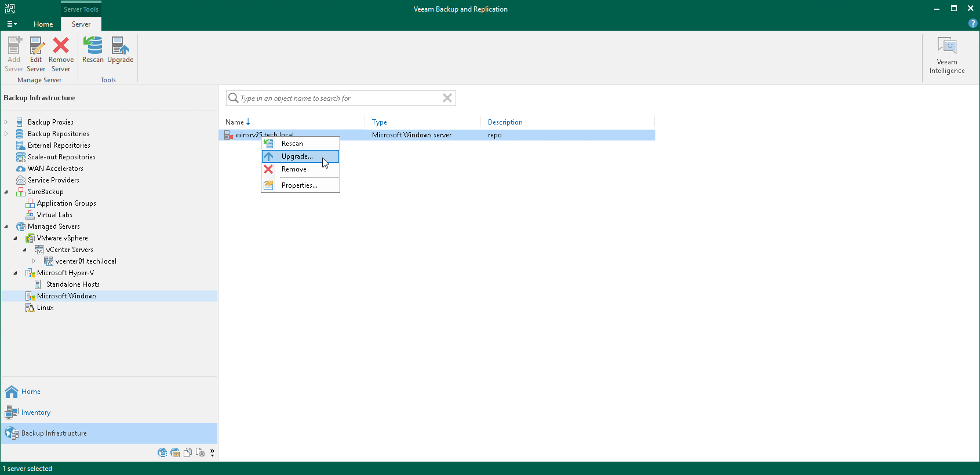Click the Files view icon in bottom strip
The image size is (980, 475).
coord(188,452)
